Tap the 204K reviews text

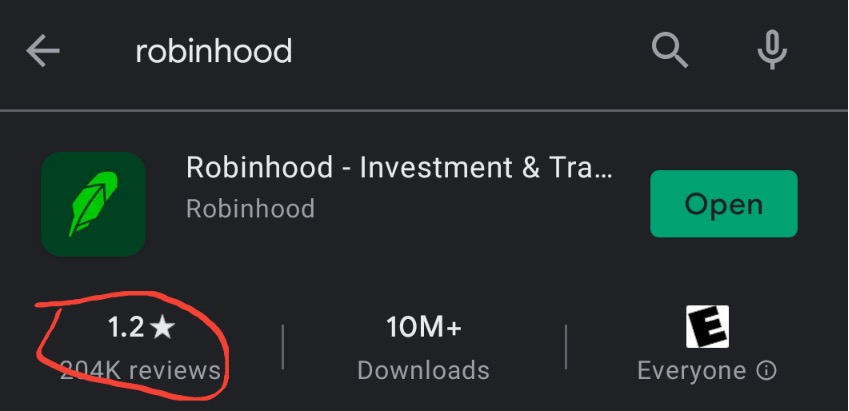point(140,371)
